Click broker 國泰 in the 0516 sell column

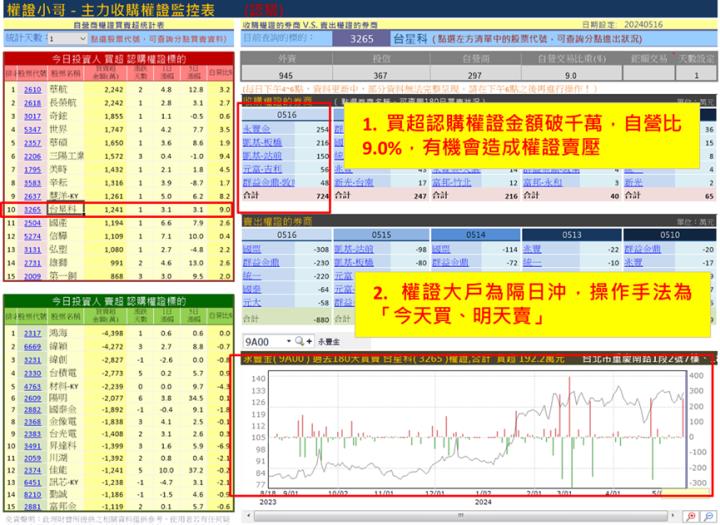coord(252,289)
